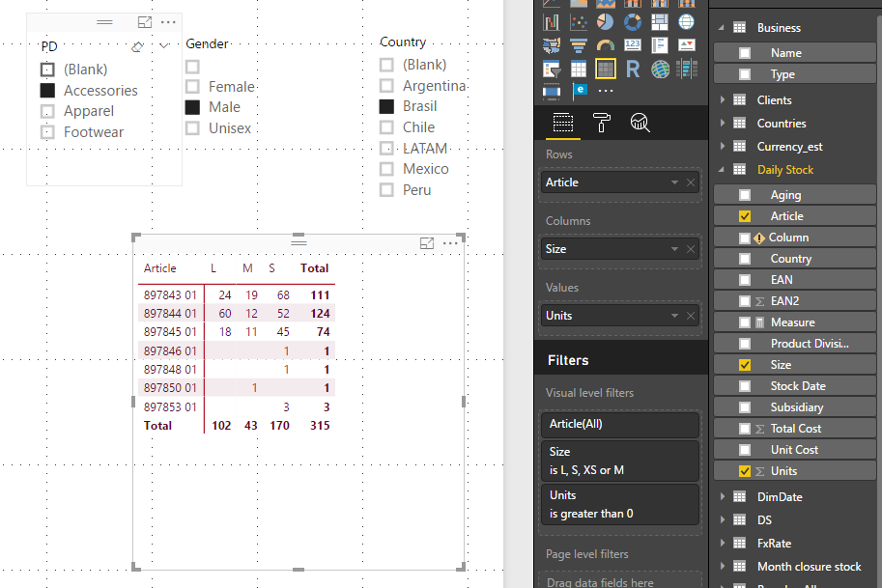882x588 pixels.
Task: Remove Units from the Values well
Action: click(691, 316)
